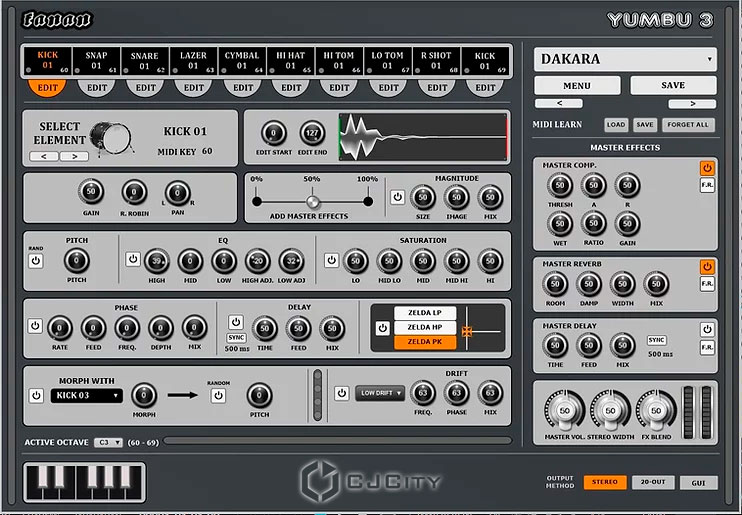Click the Add Master Effects slider handle
This screenshot has width=742, height=515.
pos(312,201)
